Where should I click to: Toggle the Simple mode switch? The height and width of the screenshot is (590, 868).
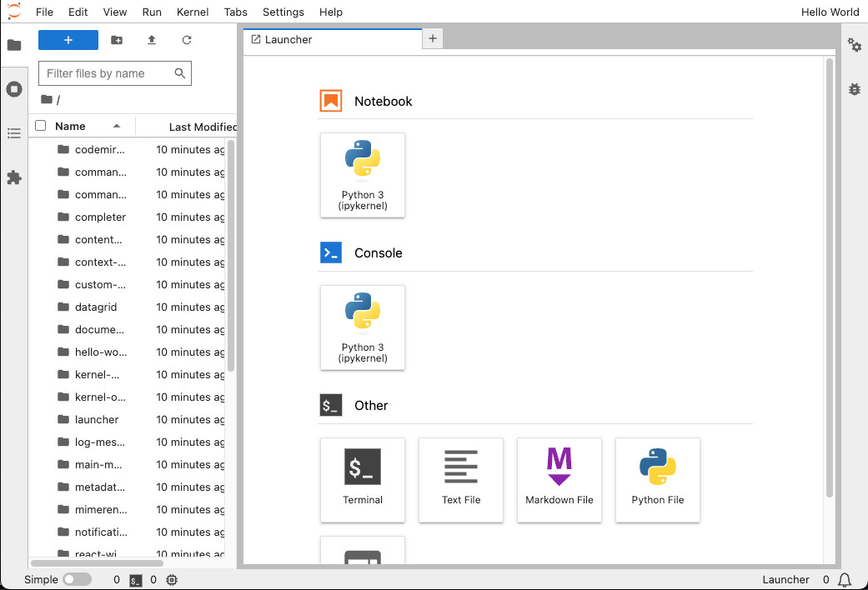click(x=77, y=579)
